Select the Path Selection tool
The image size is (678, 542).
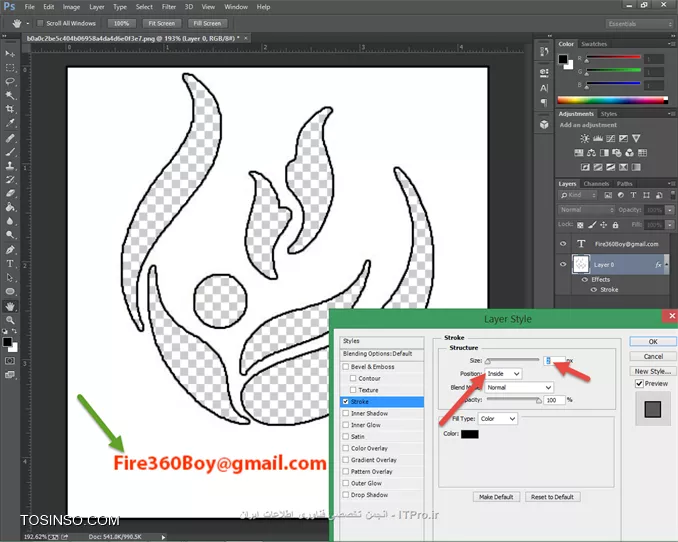10,277
